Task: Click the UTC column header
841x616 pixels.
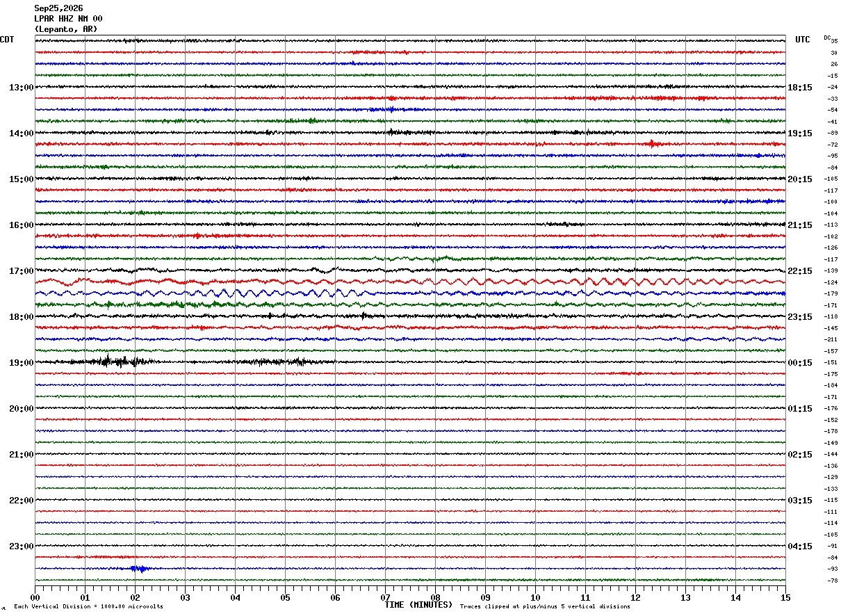Action: tap(803, 40)
